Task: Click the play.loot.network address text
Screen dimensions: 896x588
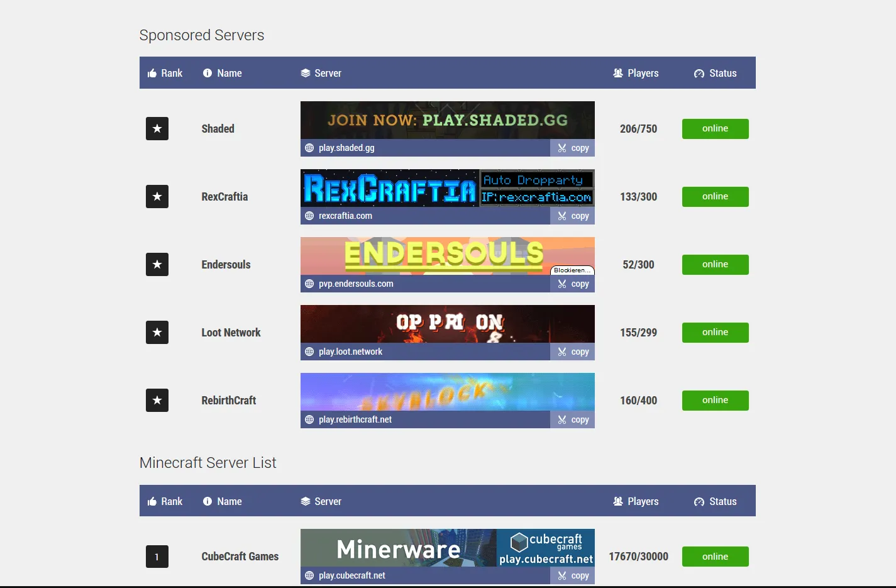Action: (x=350, y=352)
